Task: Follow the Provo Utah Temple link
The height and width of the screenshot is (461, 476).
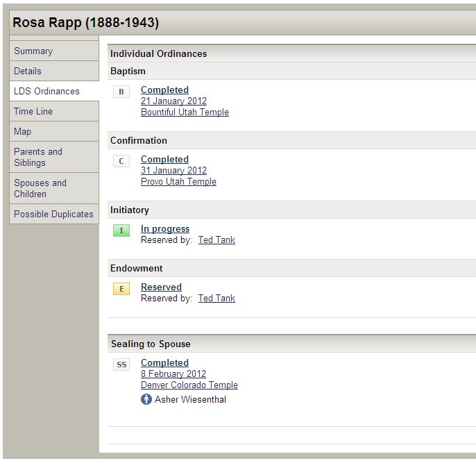Action: point(178,181)
